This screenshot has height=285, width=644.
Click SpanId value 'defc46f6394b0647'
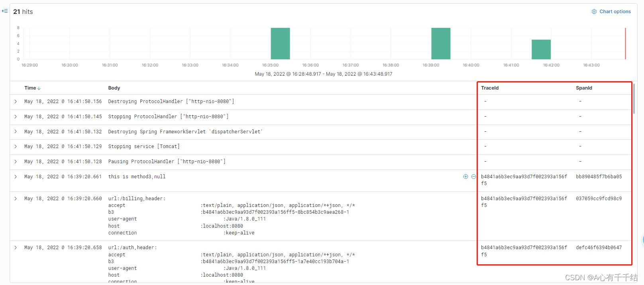(599, 248)
